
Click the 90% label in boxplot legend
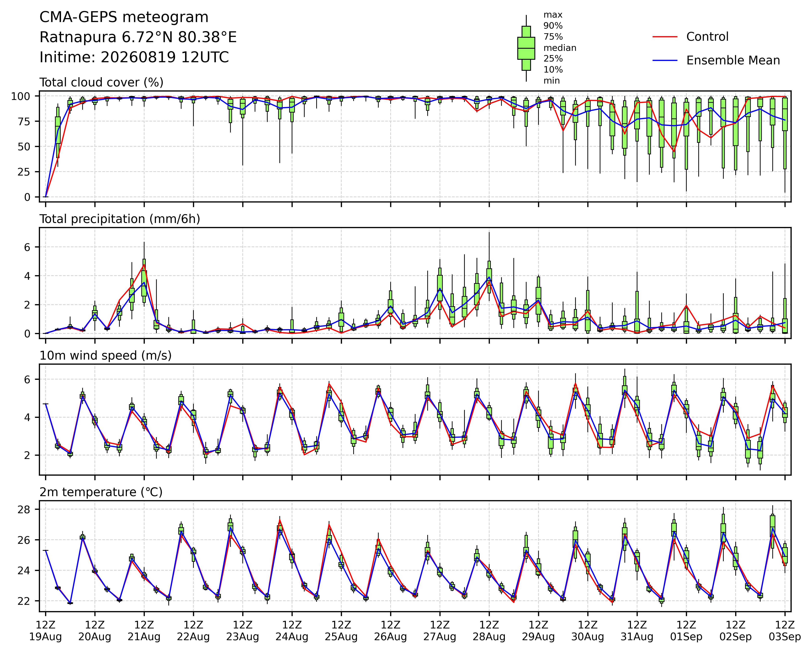[553, 26]
